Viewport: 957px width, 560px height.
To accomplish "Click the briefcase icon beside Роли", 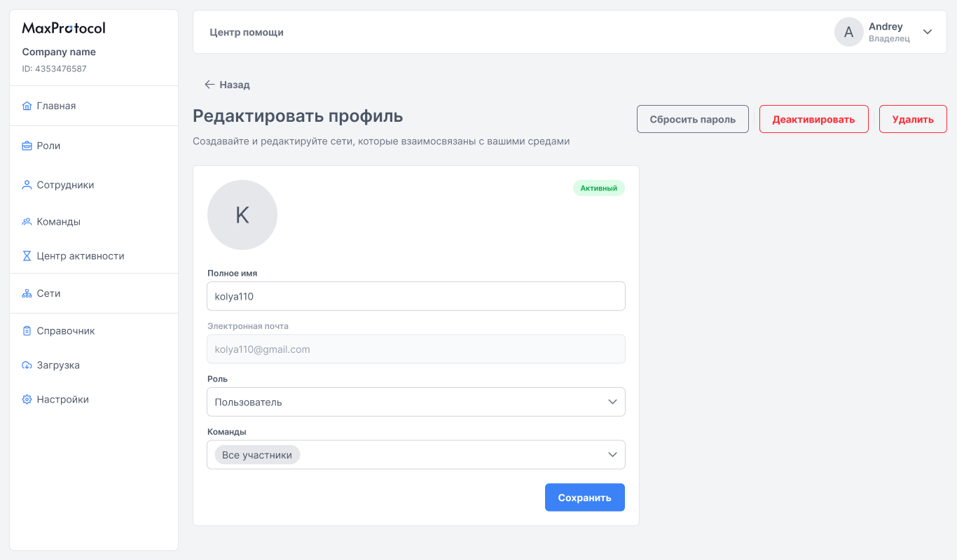I will 27,146.
